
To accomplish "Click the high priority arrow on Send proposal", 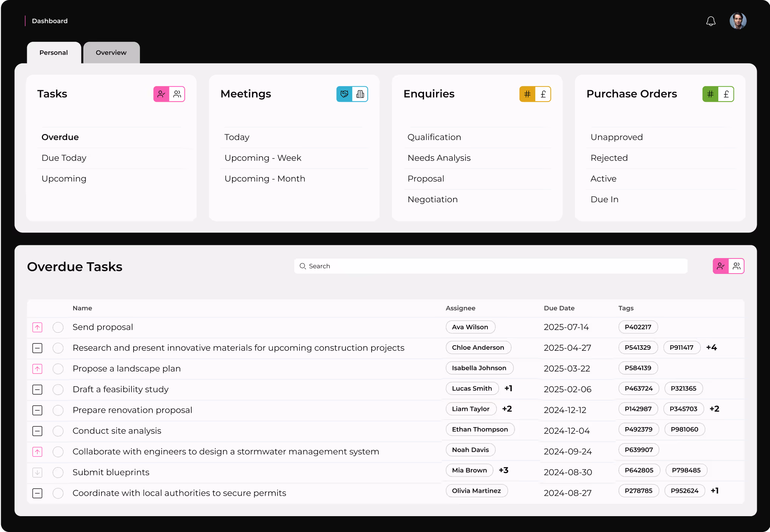I will pyautogui.click(x=37, y=327).
